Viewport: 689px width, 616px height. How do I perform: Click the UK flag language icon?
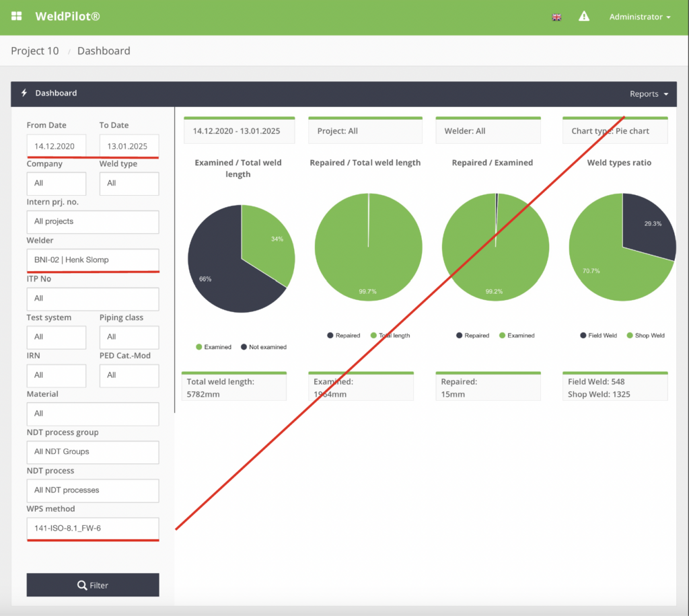(x=556, y=17)
